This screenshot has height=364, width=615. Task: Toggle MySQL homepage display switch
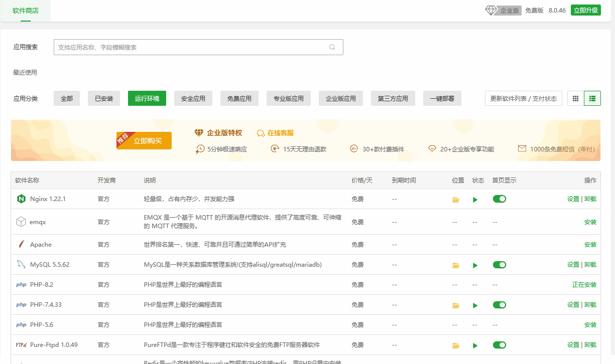500,265
